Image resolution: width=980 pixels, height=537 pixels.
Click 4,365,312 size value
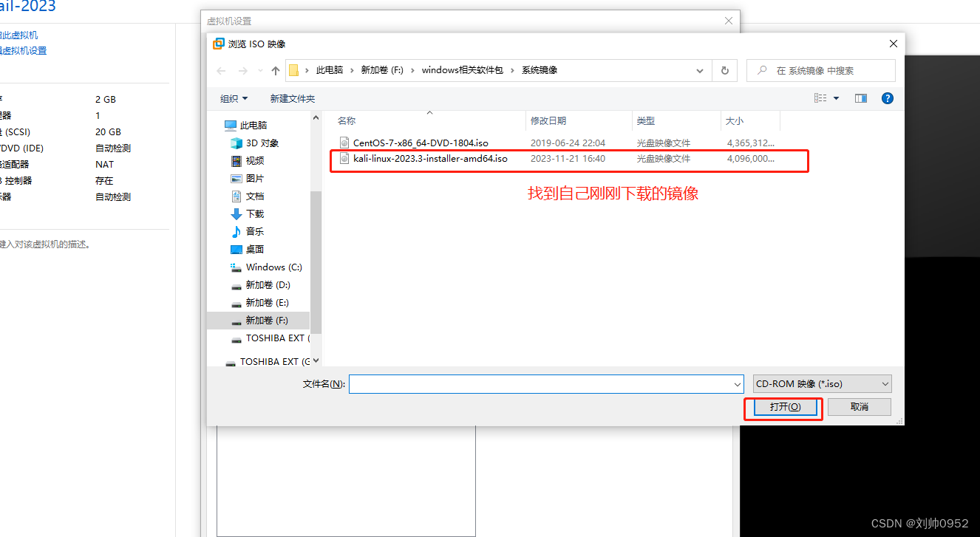(751, 143)
